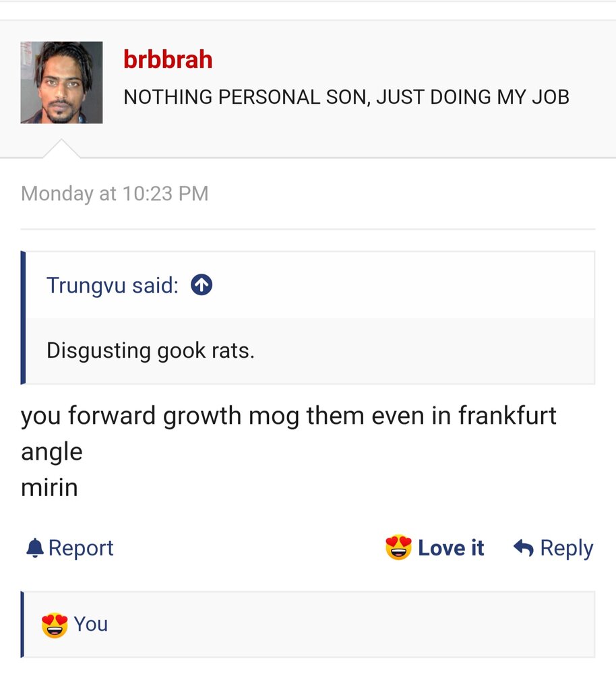Click the "Monday at 10:23 PM" timestamp

(x=115, y=193)
